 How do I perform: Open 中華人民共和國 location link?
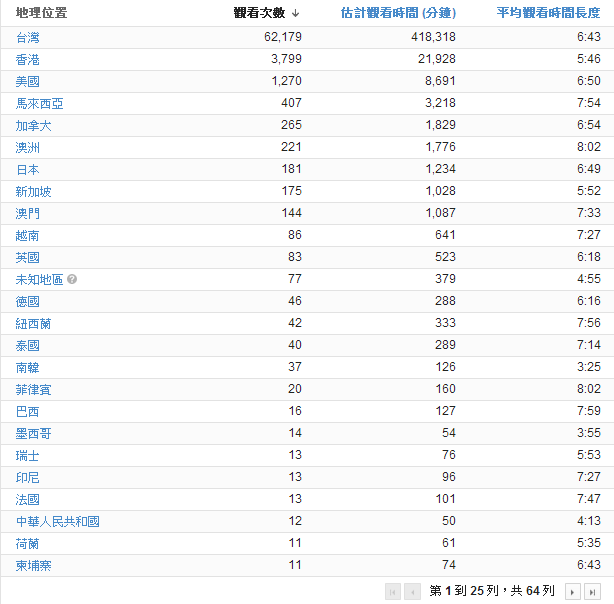tap(58, 521)
